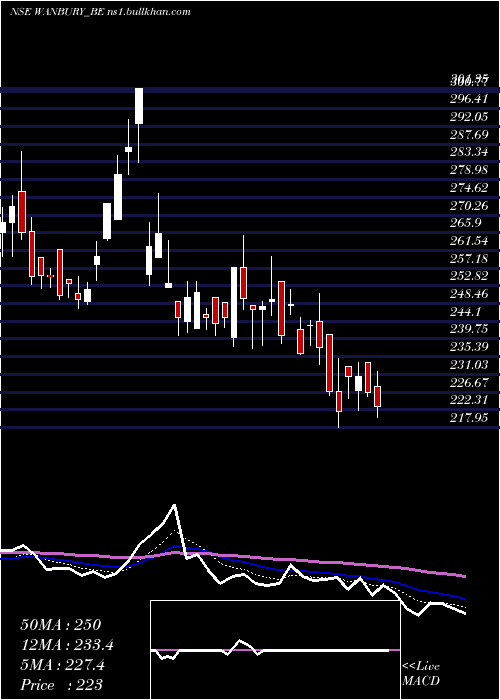Screen dimensions: 500x700
Task: Select the 5MA : 227.4 value
Action: tap(62, 665)
